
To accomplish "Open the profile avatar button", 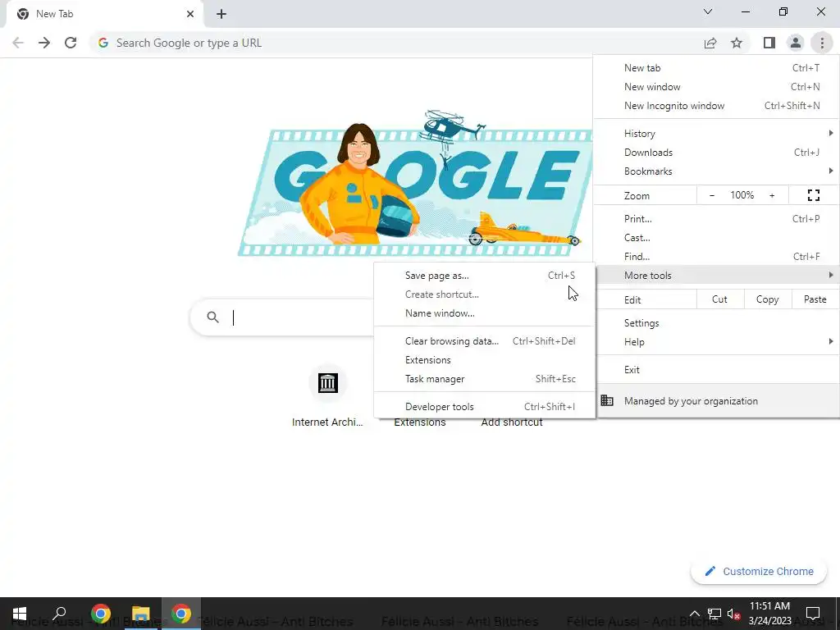I will click(796, 43).
